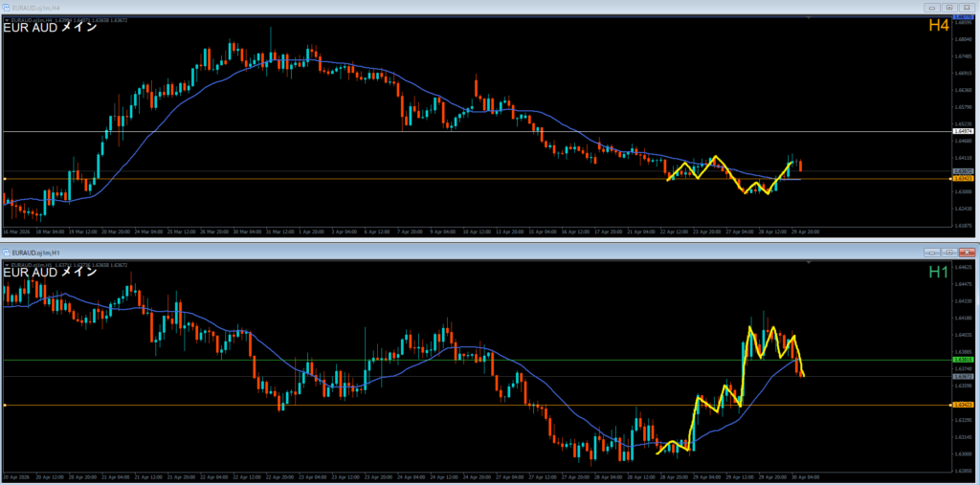
Task: Maximize the EURAUD H4 chart window
Action: click(x=947, y=7)
